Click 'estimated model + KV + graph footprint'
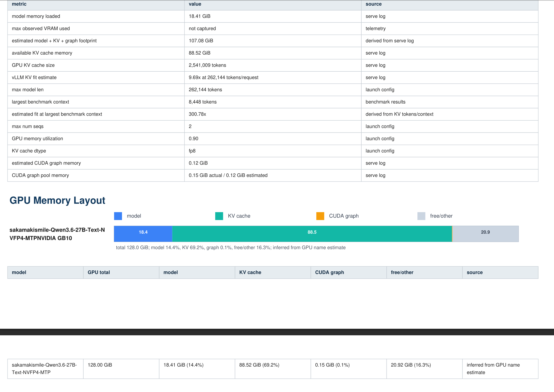Image resolution: width=554 pixels, height=392 pixels. 54,41
